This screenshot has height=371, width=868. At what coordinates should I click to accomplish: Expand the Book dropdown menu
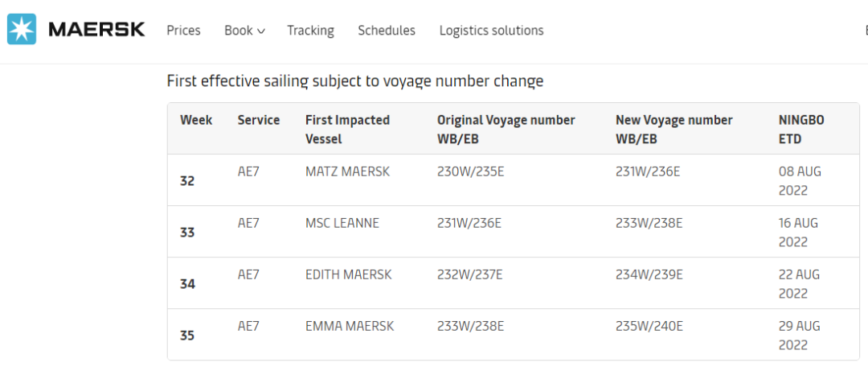pyautogui.click(x=238, y=31)
